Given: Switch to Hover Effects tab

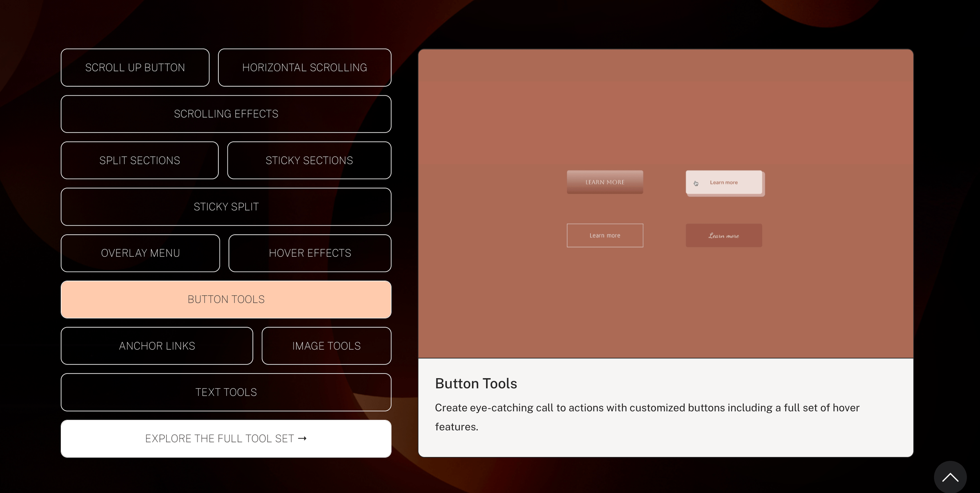Looking at the screenshot, I should [x=310, y=253].
